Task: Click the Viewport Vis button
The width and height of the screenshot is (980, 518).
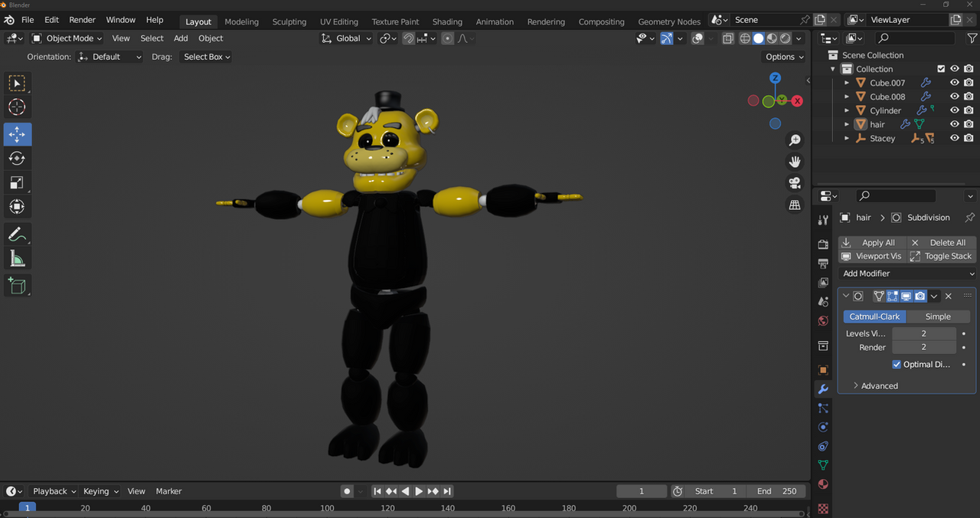Action: coord(871,256)
